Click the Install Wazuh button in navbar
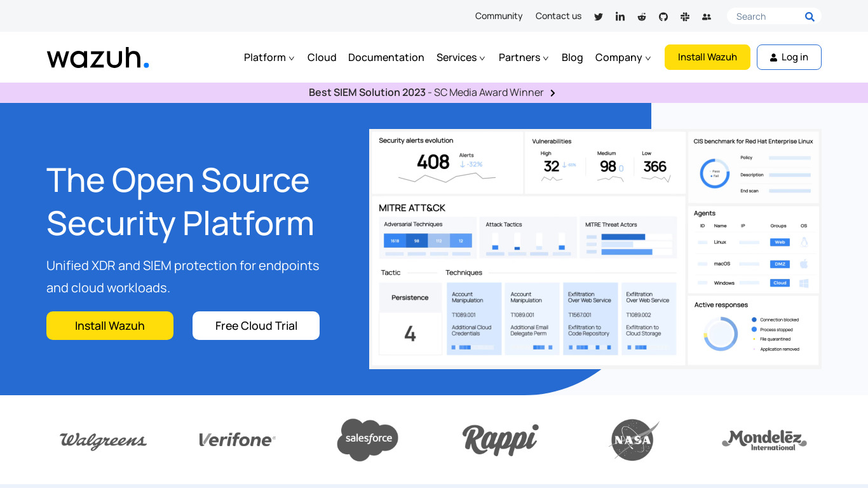Viewport: 868px width, 488px height. [707, 57]
